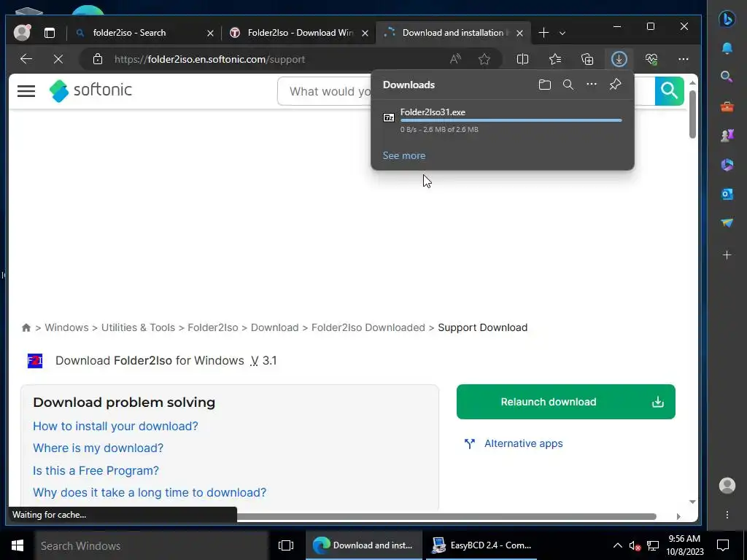This screenshot has height=560, width=747.
Task: Click the Relaunch download button
Action: coord(566,402)
